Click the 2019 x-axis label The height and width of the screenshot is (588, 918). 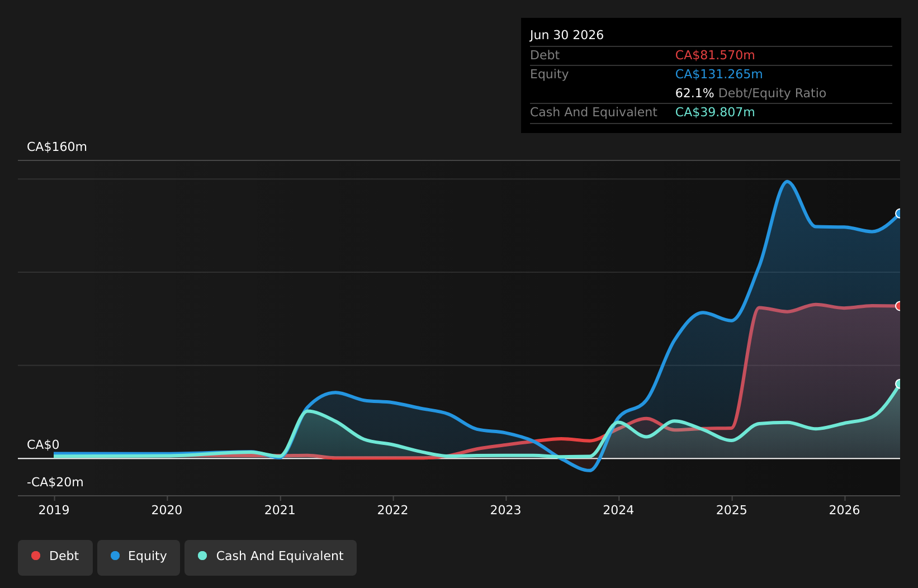coord(54,510)
